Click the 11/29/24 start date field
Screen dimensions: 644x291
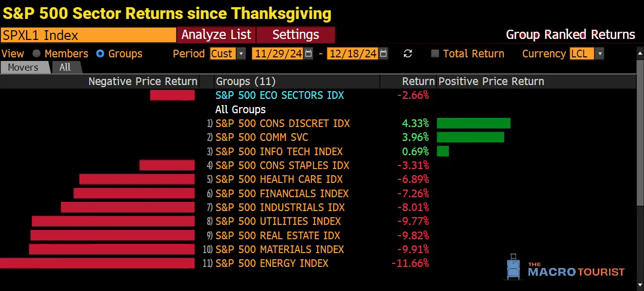[278, 54]
